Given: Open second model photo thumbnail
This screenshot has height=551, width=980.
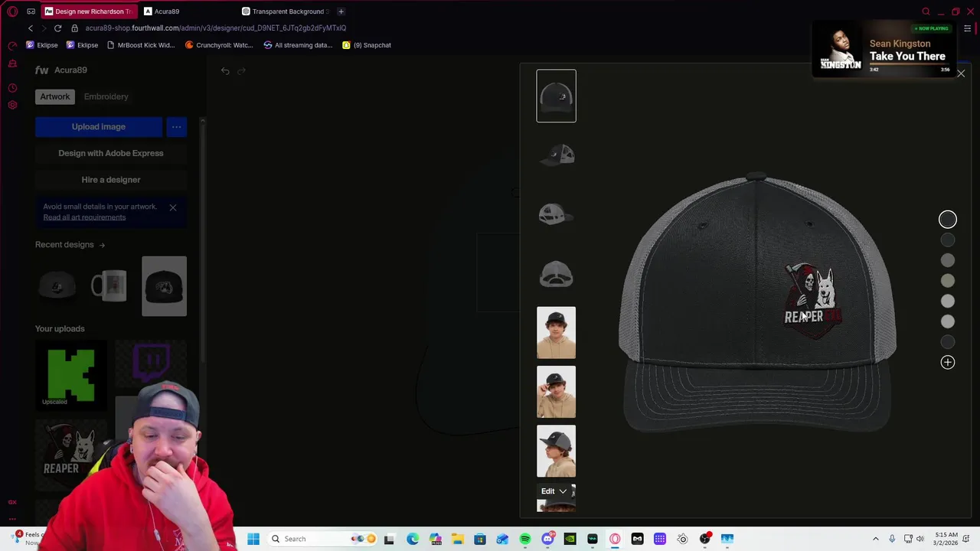Looking at the screenshot, I should [x=556, y=392].
